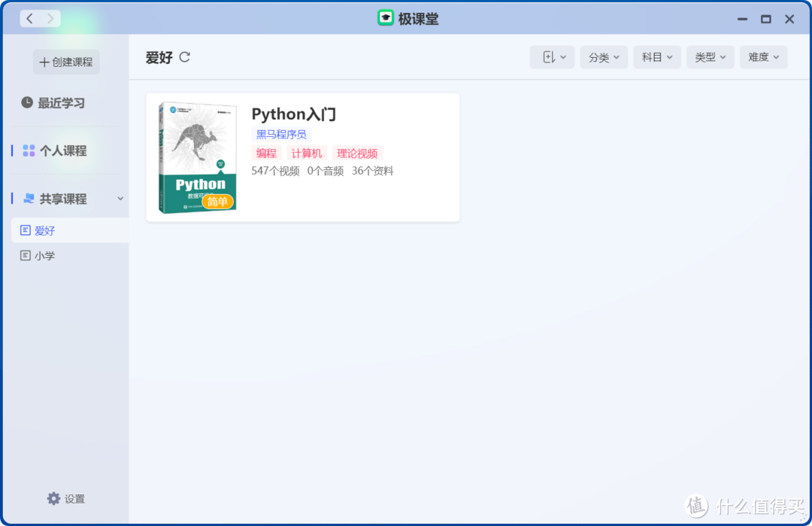This screenshot has height=526, width=812.
Task: Open 个人课程 in the sidebar
Action: click(55, 151)
